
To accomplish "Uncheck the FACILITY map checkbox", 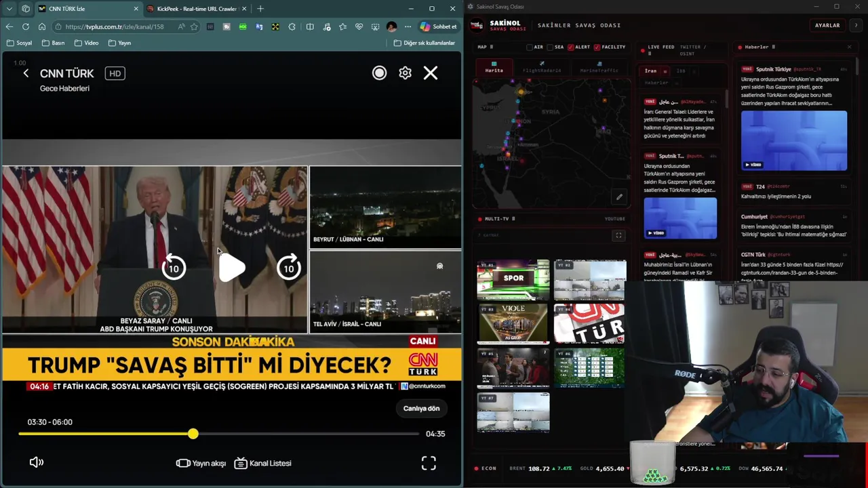I will (x=597, y=47).
